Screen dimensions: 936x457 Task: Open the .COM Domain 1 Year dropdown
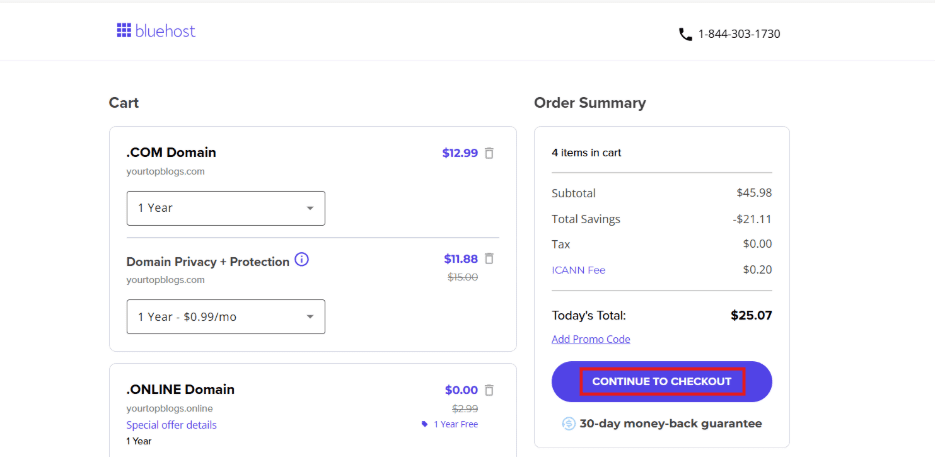point(225,208)
